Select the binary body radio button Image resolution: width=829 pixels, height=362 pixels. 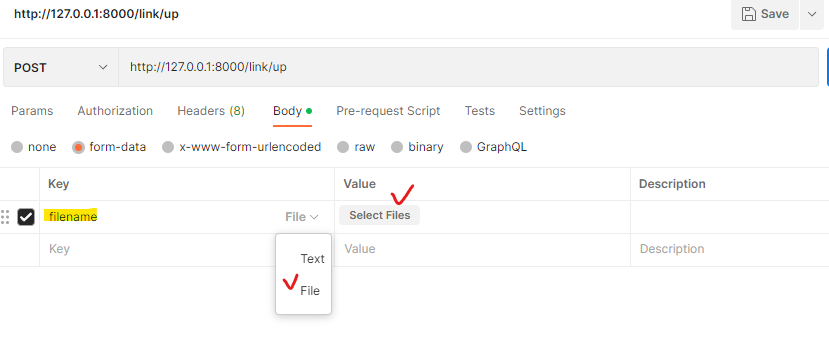pos(397,147)
